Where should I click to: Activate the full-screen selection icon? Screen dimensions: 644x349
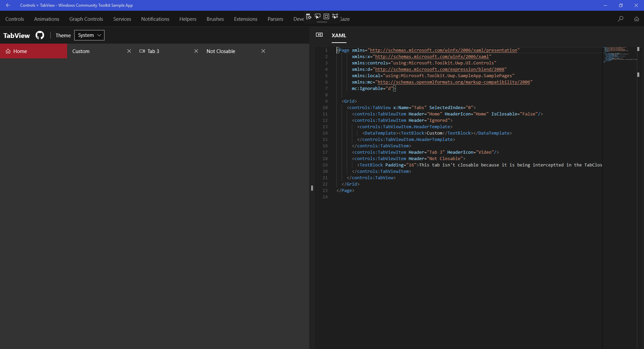tap(334, 16)
